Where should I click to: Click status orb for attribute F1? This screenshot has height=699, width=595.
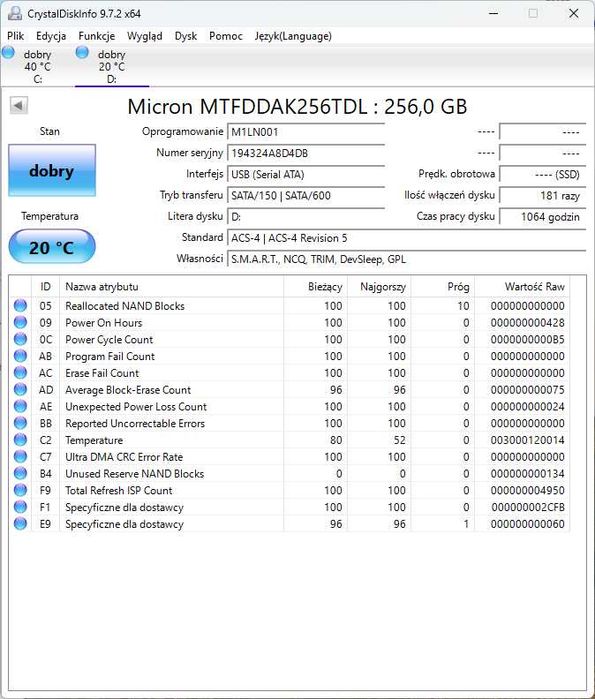tap(20, 507)
